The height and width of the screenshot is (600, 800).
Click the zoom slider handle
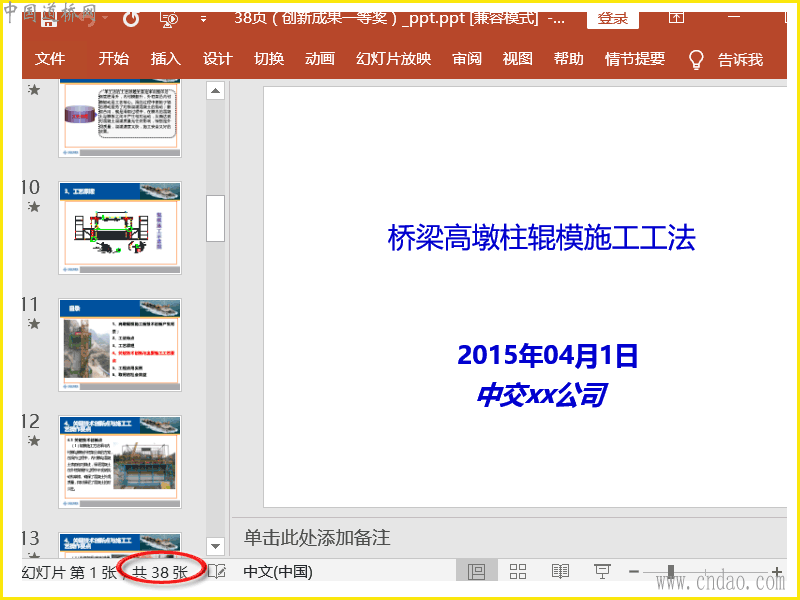click(671, 572)
